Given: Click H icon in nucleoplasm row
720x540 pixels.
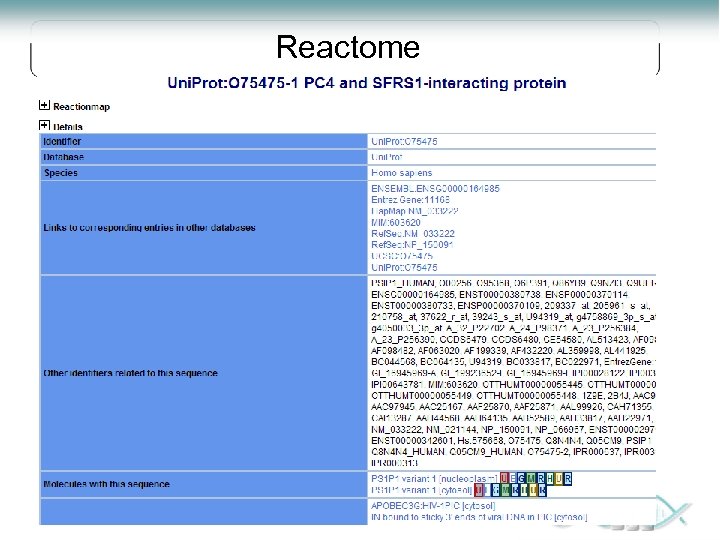Looking at the screenshot, I should (x=550, y=479).
